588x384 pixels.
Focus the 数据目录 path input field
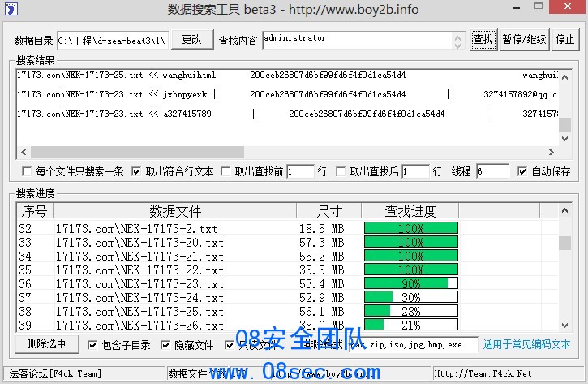[113, 40]
